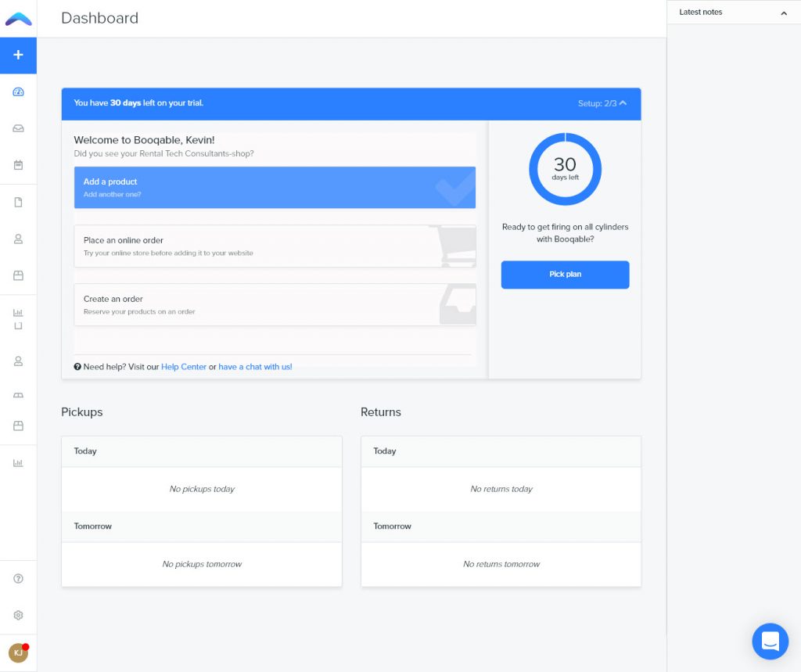Open the Help question mark sidebar icon

[x=19, y=578]
